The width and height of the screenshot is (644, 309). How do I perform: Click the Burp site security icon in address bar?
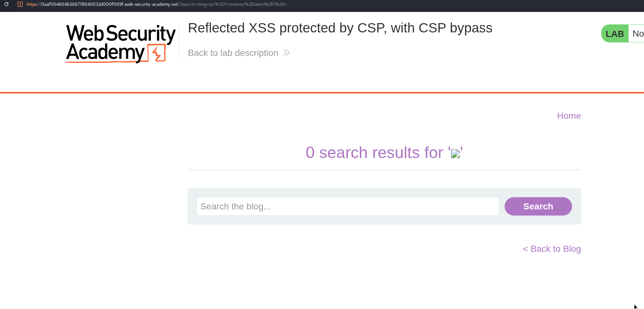click(x=20, y=4)
